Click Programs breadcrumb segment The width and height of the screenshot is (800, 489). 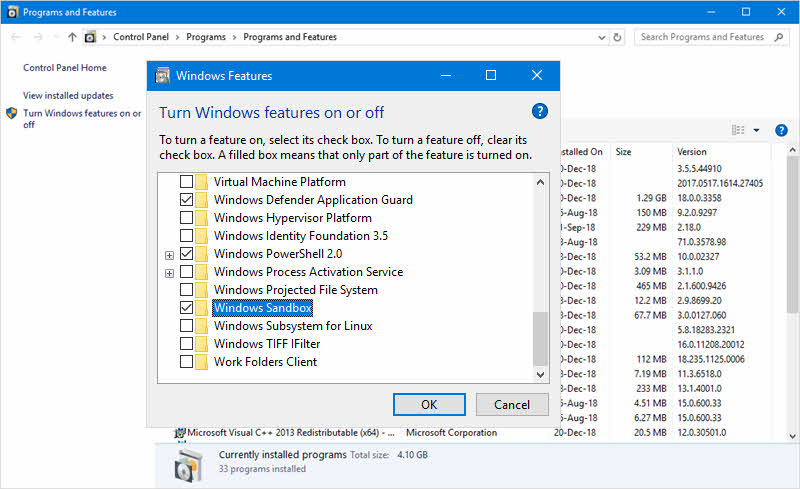pos(206,37)
